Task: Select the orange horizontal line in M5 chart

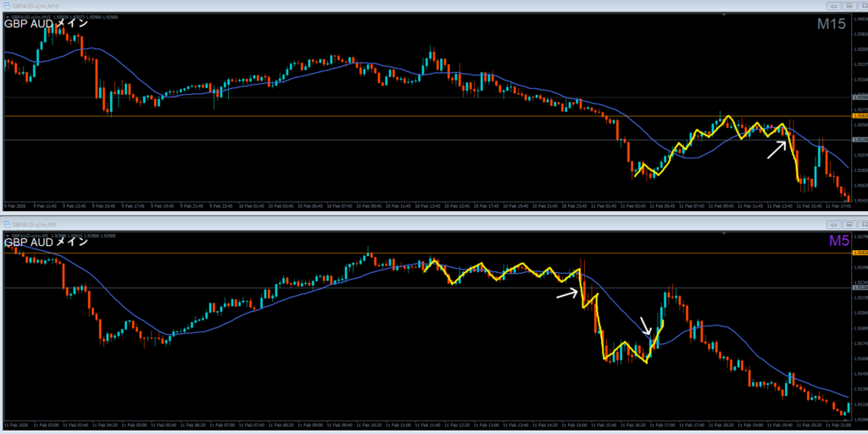Action: [254, 253]
